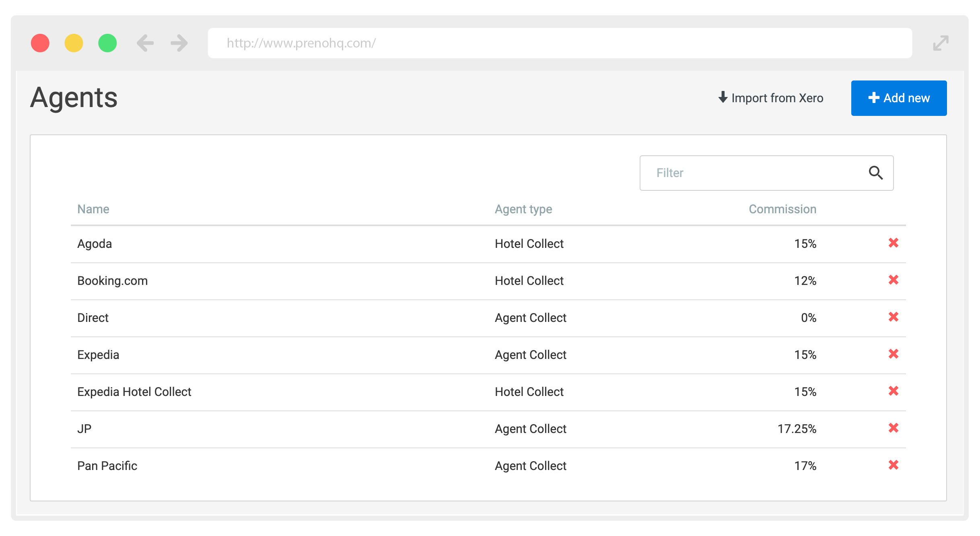Click the green maximize dot

[x=107, y=43]
